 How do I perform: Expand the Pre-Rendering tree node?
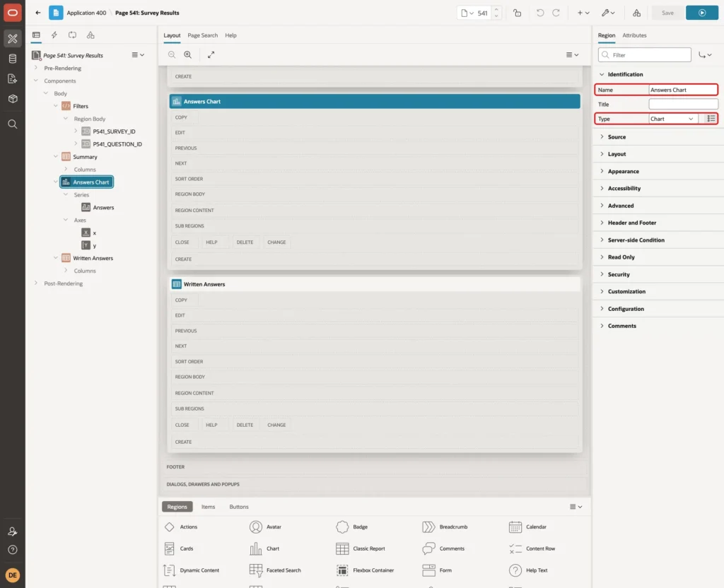tap(36, 68)
